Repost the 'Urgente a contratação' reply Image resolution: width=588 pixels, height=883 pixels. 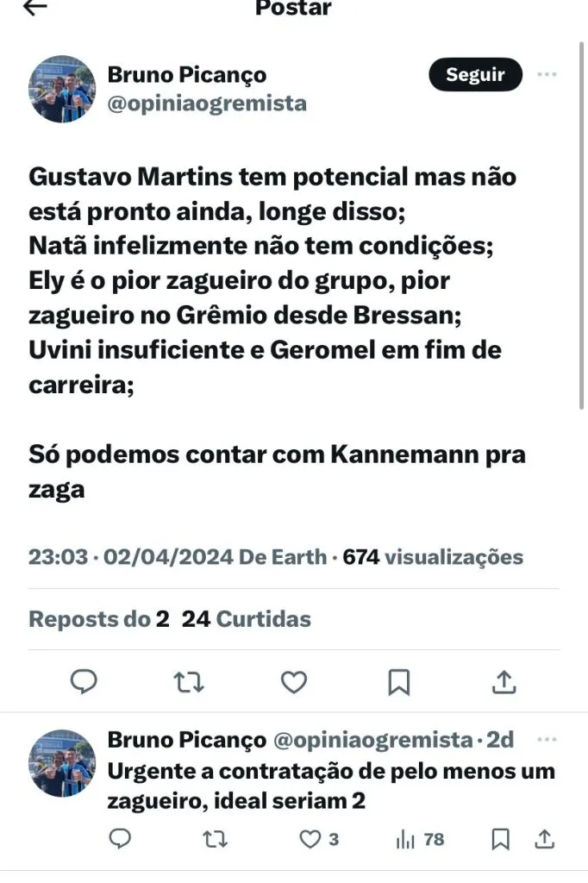[x=219, y=838]
